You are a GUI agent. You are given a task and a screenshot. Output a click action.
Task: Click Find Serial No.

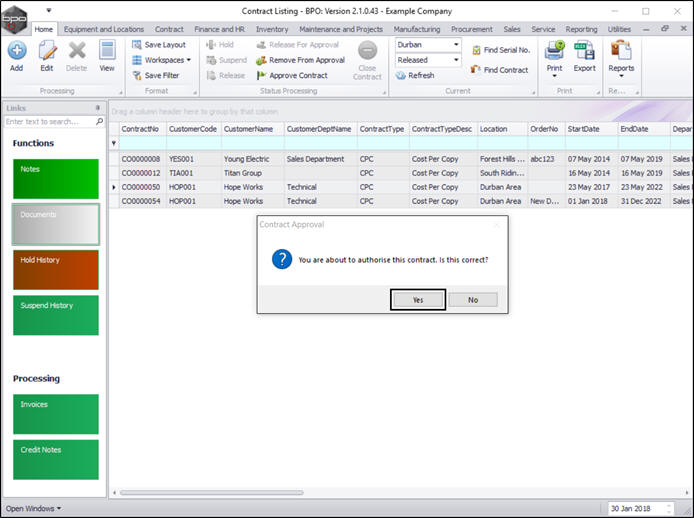click(x=501, y=50)
